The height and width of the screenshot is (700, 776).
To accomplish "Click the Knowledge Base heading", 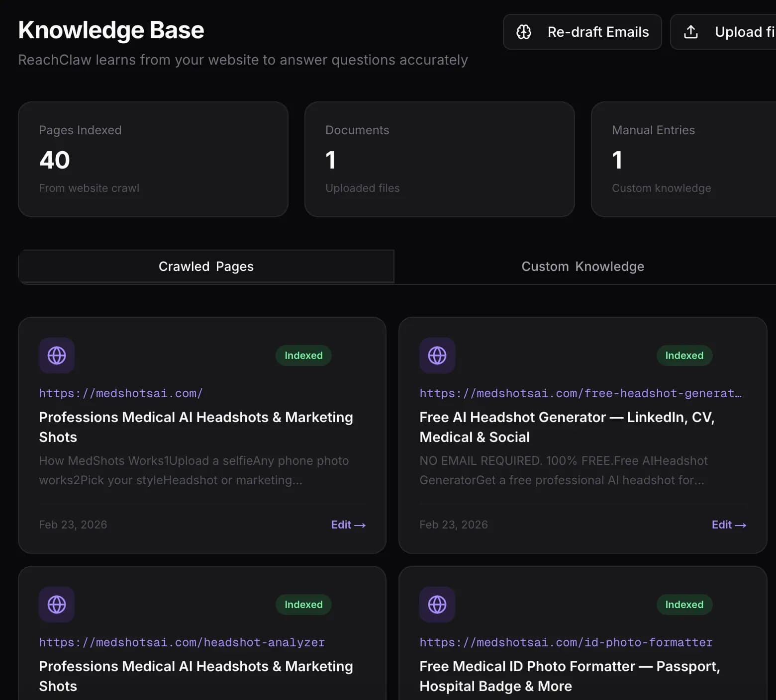I will click(x=111, y=30).
